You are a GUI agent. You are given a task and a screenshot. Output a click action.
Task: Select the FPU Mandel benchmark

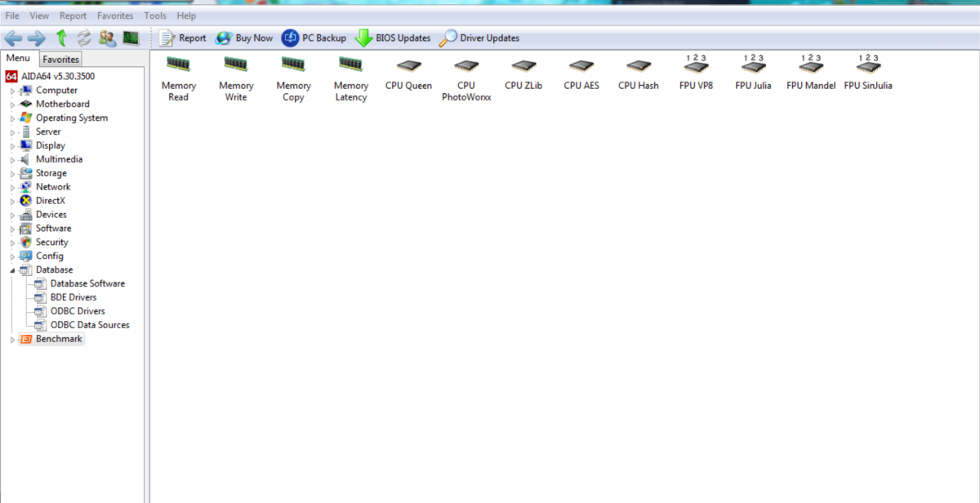[x=811, y=72]
